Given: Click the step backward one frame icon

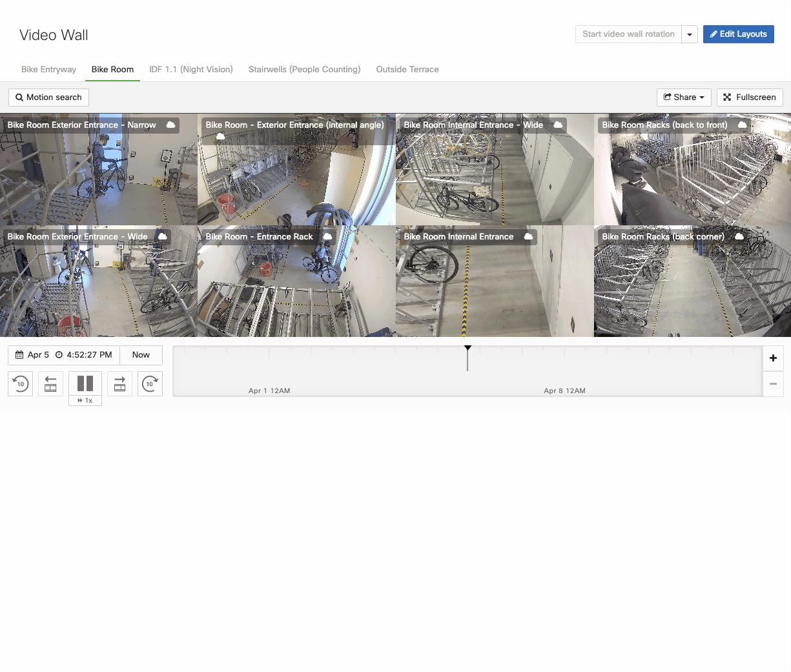Looking at the screenshot, I should [x=50, y=383].
